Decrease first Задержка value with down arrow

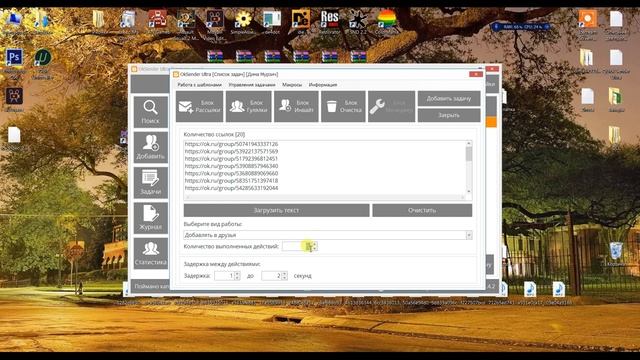tap(237, 278)
